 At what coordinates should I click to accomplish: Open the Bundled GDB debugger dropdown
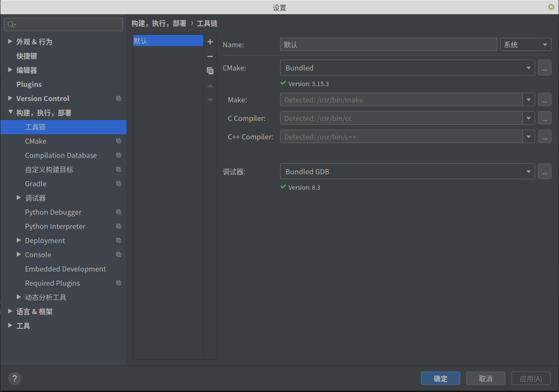(x=407, y=172)
